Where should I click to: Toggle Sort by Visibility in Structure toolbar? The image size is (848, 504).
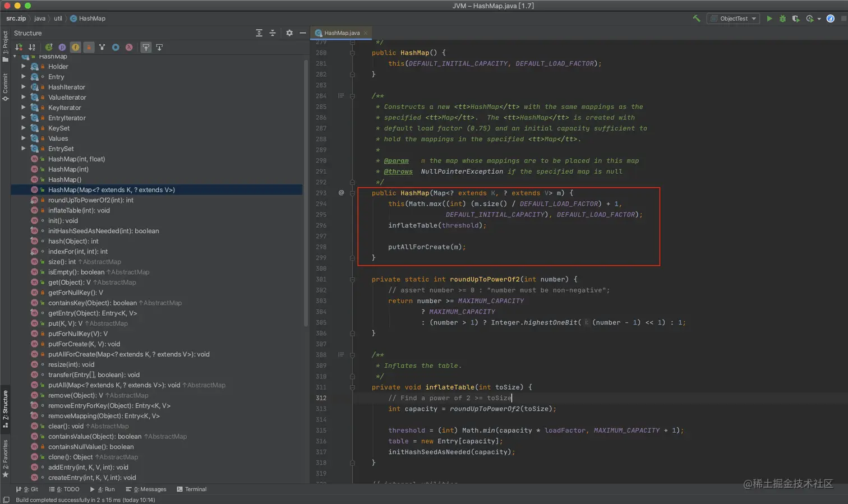[x=19, y=47]
